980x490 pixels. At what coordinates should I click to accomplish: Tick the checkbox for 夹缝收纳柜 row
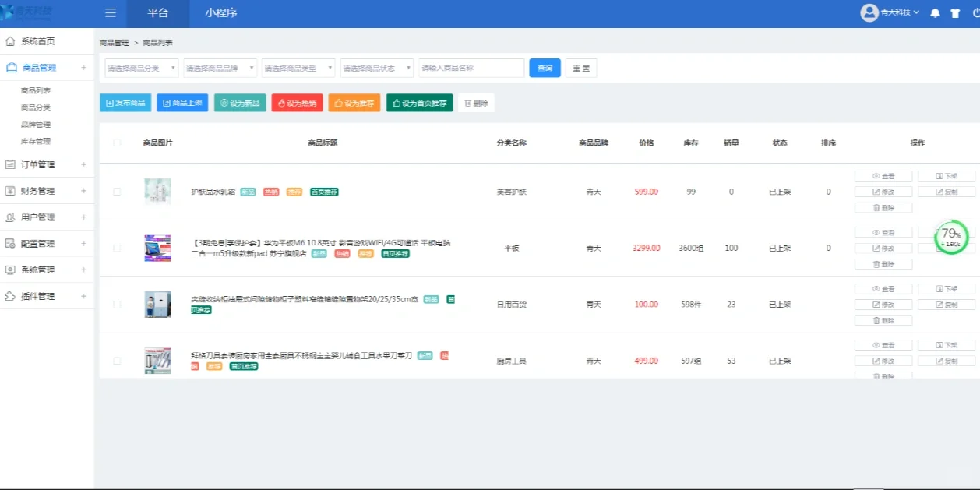pos(117,305)
